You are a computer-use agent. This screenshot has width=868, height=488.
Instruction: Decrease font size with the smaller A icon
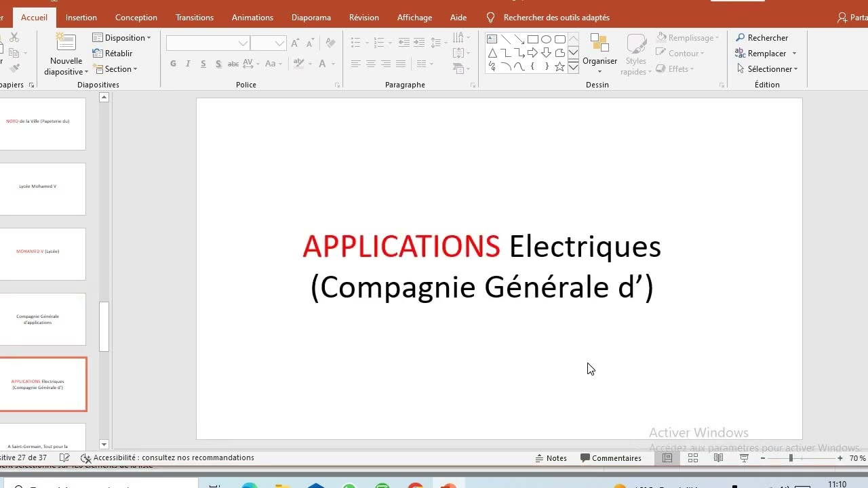point(309,43)
